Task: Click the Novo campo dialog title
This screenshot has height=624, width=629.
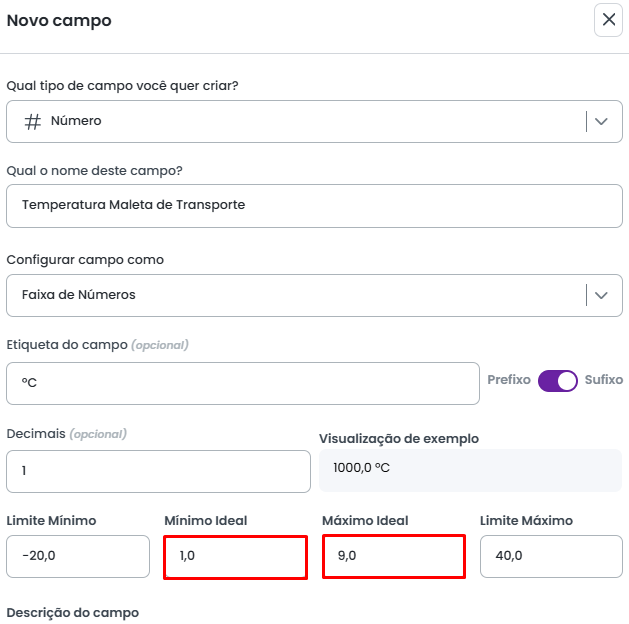Action: (x=59, y=20)
